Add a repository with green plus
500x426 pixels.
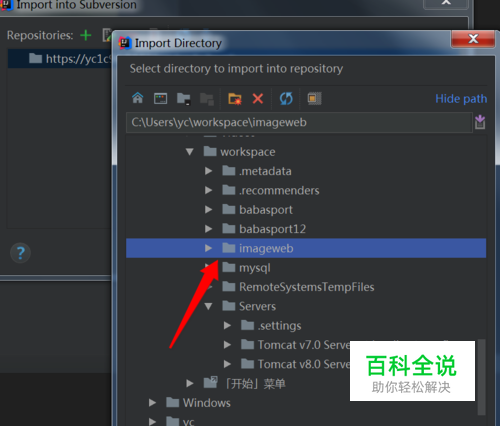(86, 35)
